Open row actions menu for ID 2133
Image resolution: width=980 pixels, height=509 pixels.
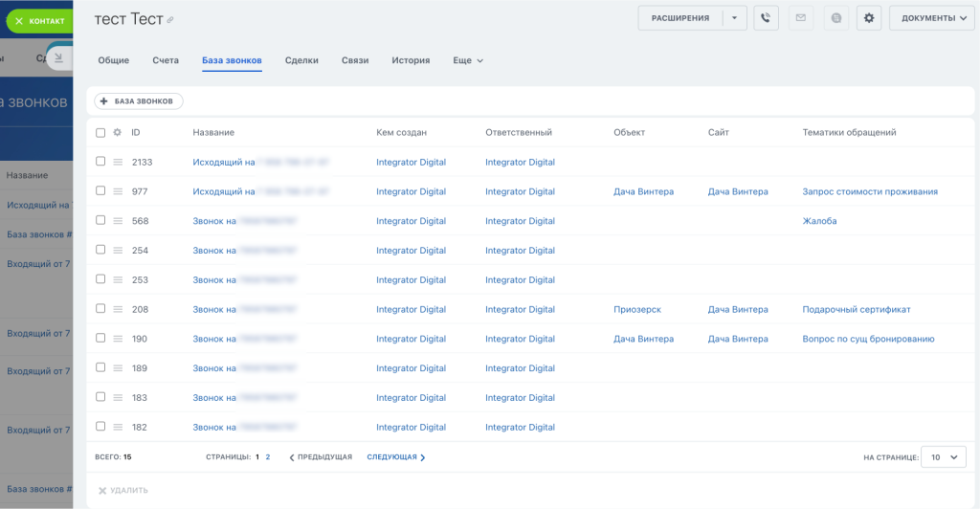118,163
